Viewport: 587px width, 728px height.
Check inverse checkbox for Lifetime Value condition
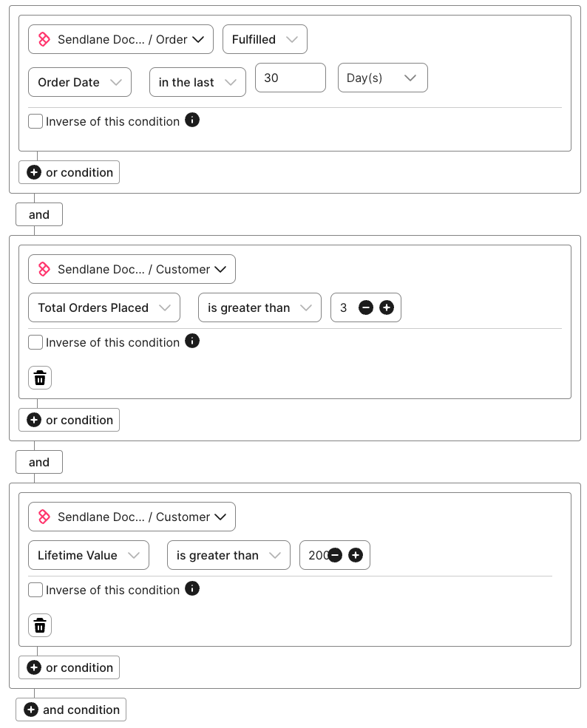[x=35, y=590]
